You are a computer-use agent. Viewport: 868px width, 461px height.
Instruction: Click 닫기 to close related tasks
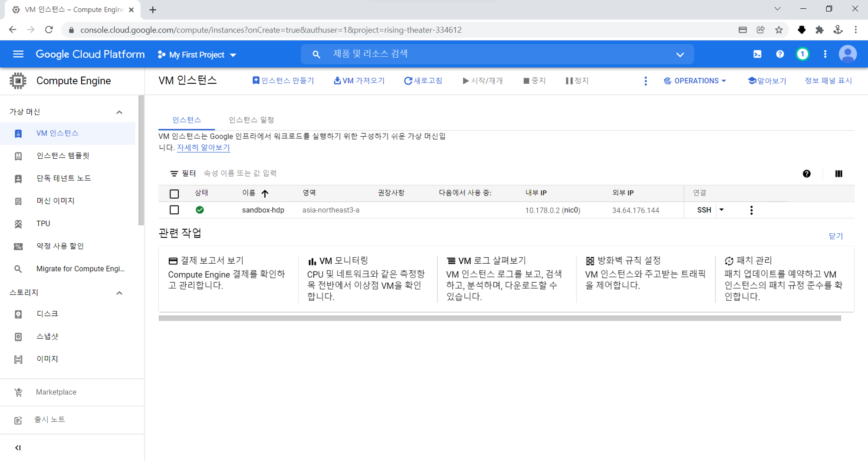(x=835, y=236)
